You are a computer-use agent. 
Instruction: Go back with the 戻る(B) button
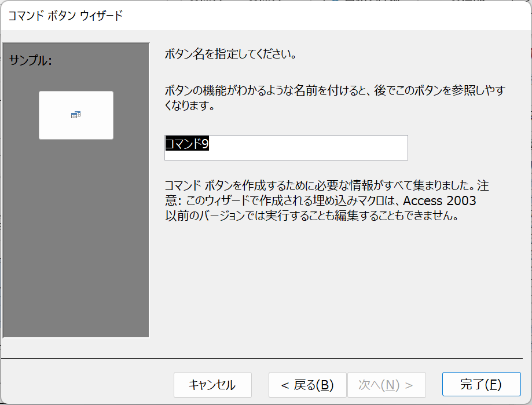[307, 385]
